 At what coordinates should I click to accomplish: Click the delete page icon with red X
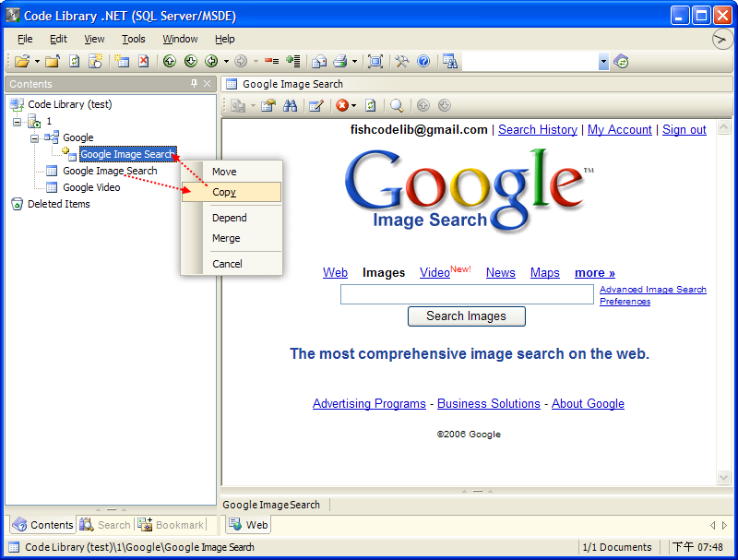coord(144,62)
